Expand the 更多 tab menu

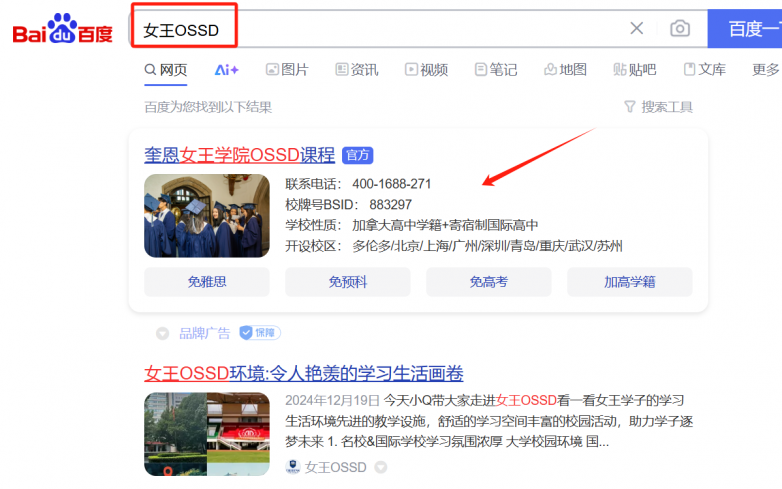coord(766,70)
